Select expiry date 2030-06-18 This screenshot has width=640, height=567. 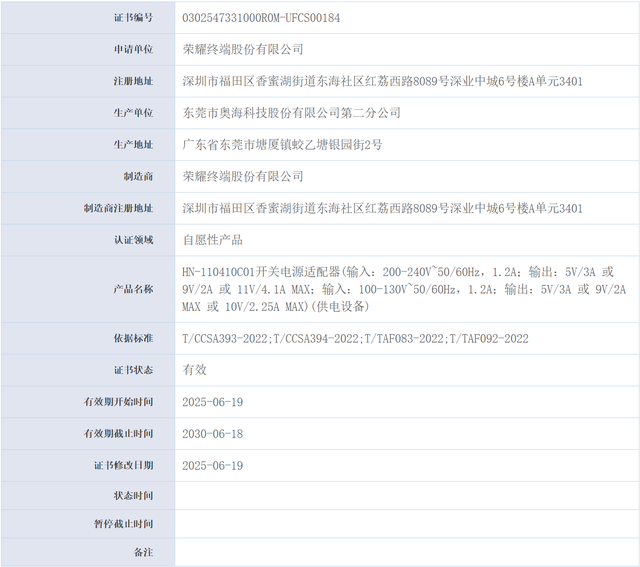click(213, 434)
